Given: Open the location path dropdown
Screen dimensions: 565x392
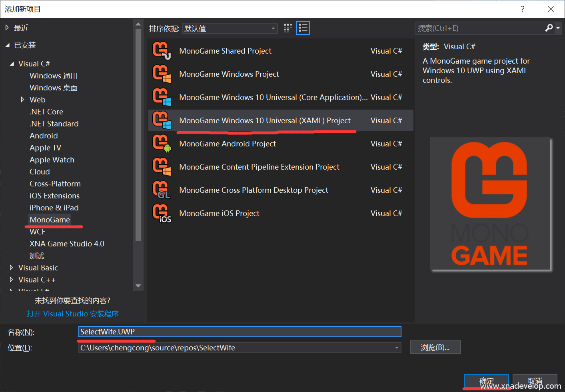Looking at the screenshot, I should (x=397, y=348).
